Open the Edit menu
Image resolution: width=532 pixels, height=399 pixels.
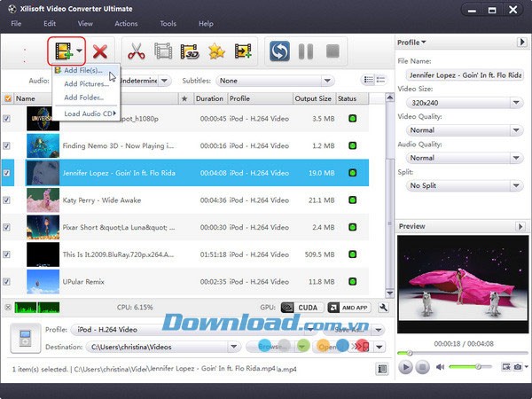pos(50,23)
